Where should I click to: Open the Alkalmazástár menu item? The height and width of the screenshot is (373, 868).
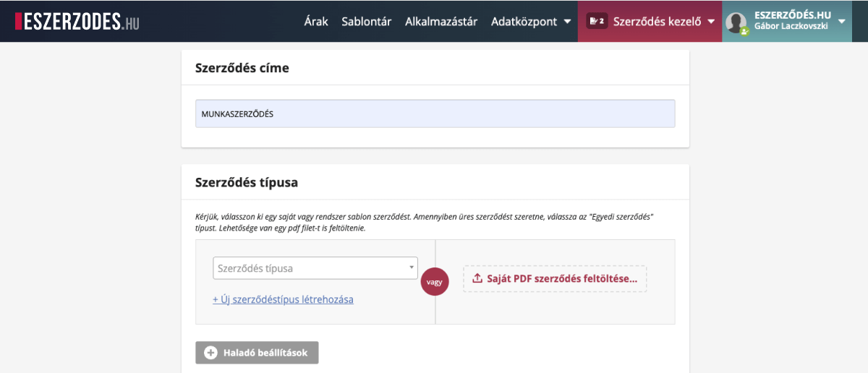tap(441, 22)
